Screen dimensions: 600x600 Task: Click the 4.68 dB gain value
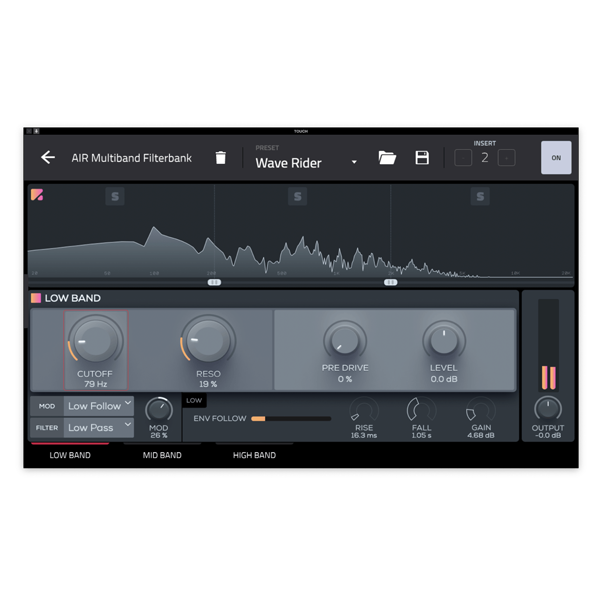(481, 435)
